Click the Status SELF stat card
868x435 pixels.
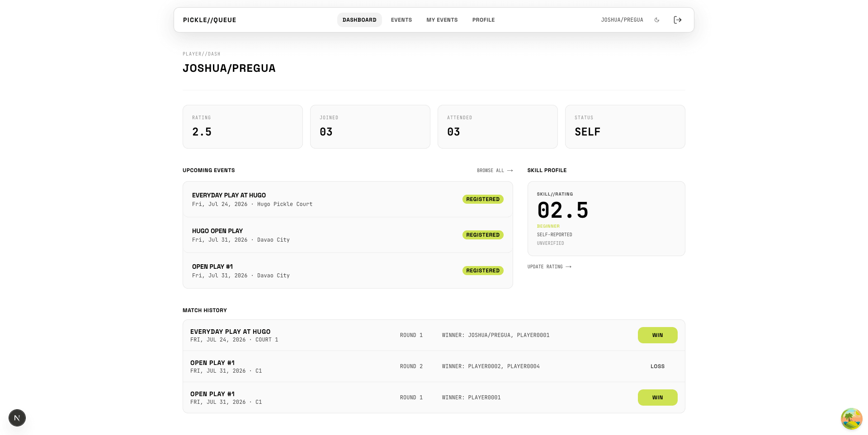[x=625, y=127]
